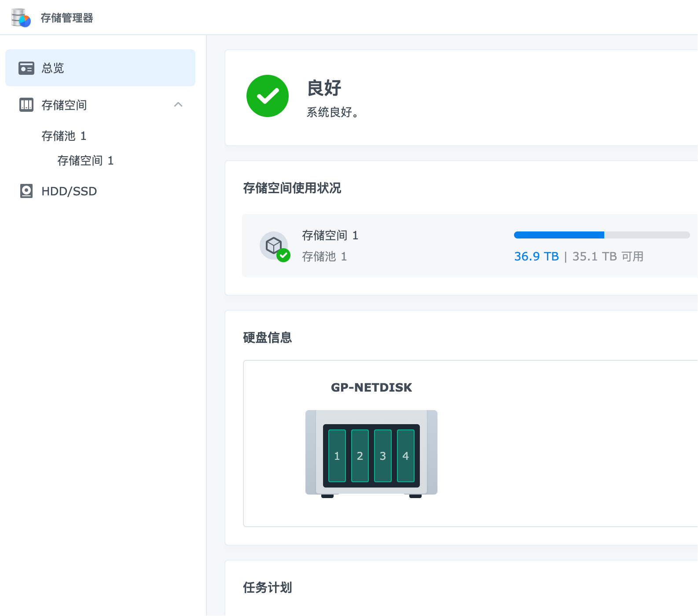The width and height of the screenshot is (698, 616).
Task: Click 存储池 1 label under the volume
Action: [x=324, y=257]
